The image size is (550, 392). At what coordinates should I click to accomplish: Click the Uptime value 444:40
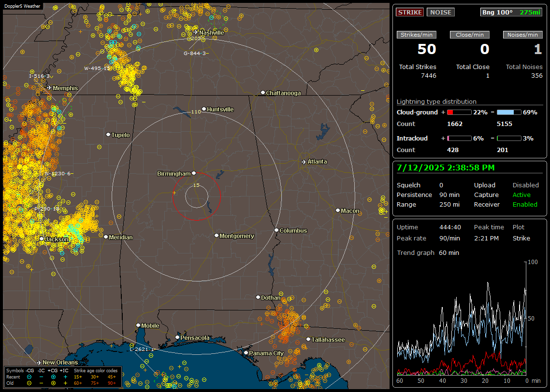[450, 227]
